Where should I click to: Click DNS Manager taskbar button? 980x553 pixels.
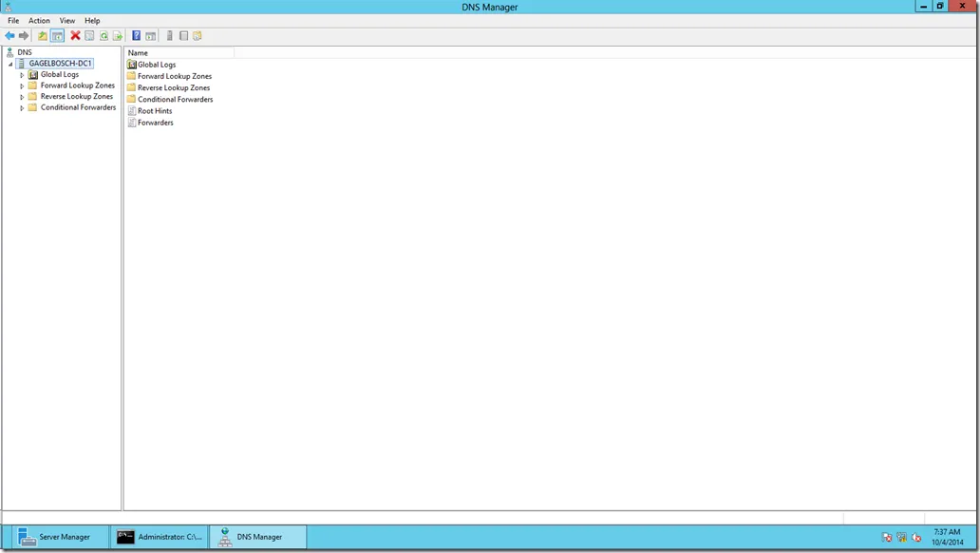[258, 537]
